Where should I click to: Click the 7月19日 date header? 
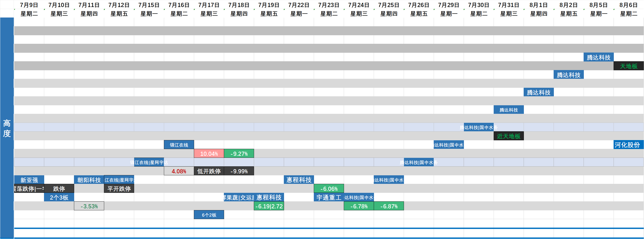tap(269, 5)
